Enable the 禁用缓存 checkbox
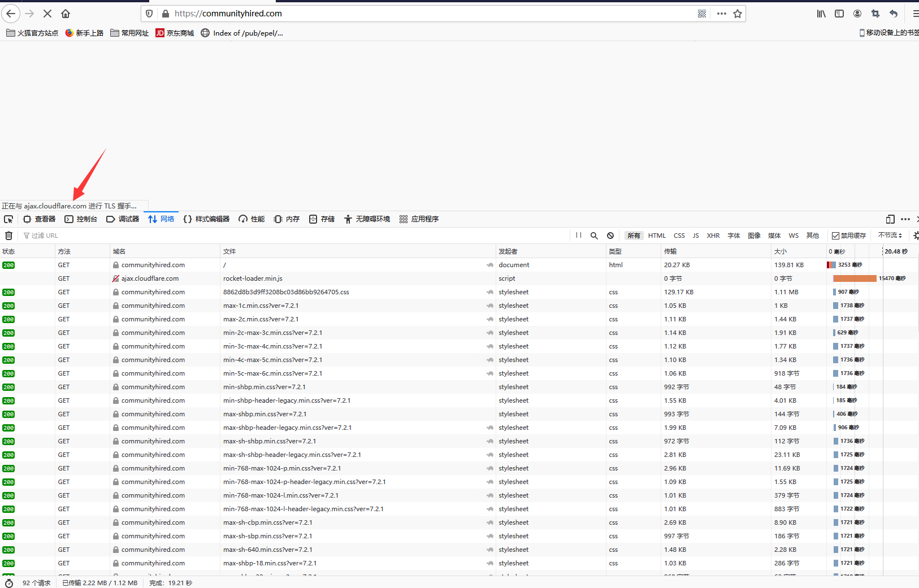Image resolution: width=919 pixels, height=588 pixels. click(835, 236)
